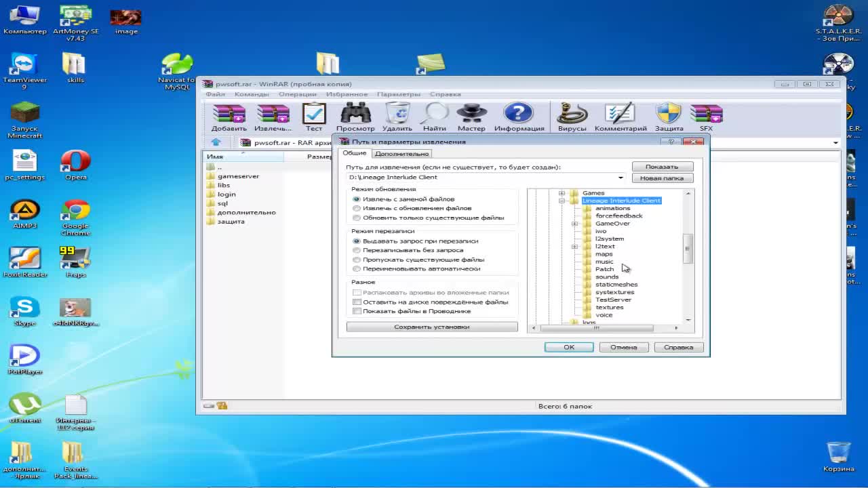Open the Skype desktop icon

click(x=24, y=312)
